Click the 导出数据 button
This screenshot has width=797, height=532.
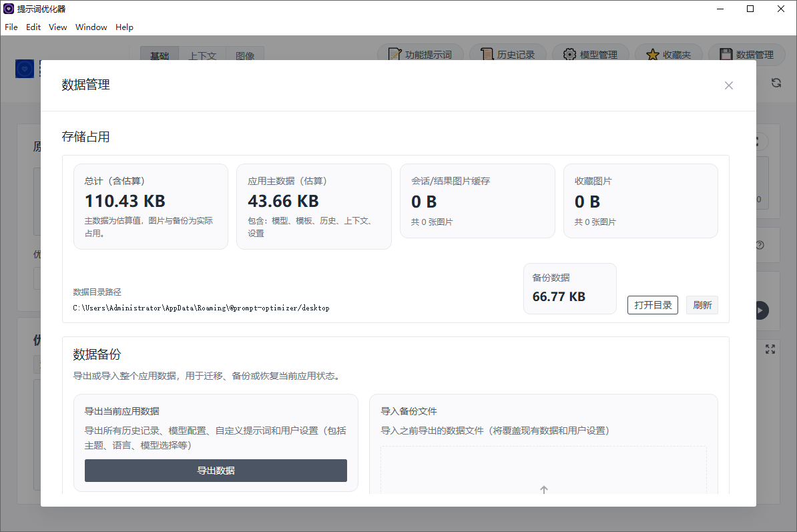pos(215,470)
